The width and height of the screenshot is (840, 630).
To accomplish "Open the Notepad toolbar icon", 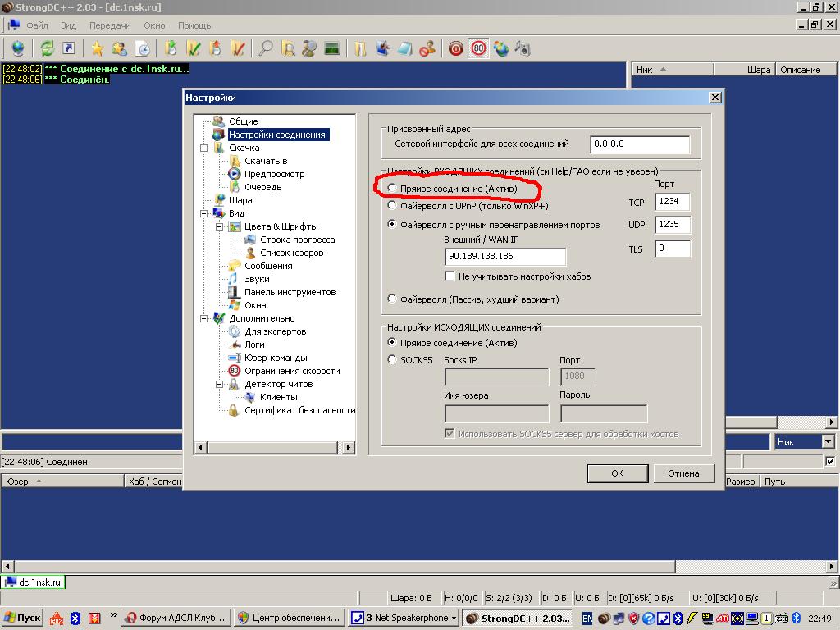I will [x=405, y=48].
